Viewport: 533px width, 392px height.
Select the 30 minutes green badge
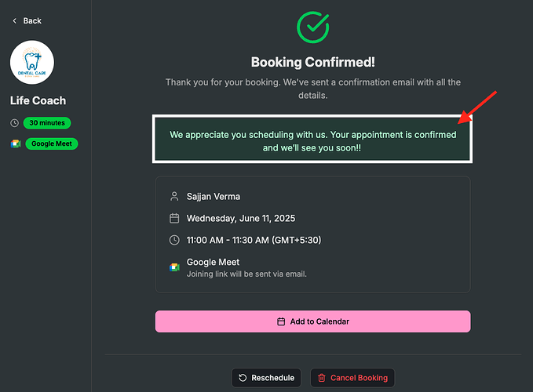[x=47, y=123]
